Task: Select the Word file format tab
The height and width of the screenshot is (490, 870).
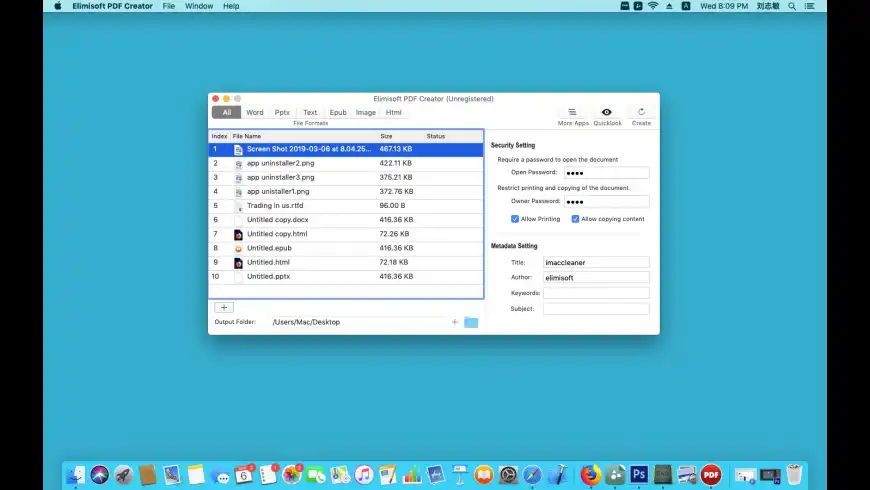Action: [255, 112]
